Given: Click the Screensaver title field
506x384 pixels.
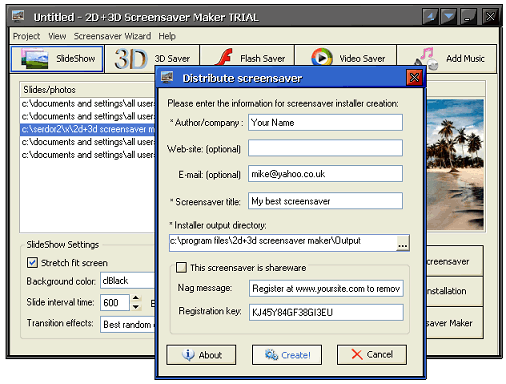Looking at the screenshot, I should tap(325, 201).
